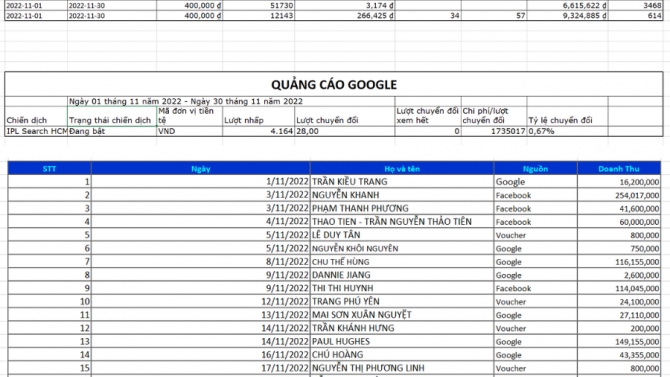Image resolution: width=670 pixels, height=377 pixels.
Task: Click revenue 41,600,000 cell
Action: [x=619, y=208]
